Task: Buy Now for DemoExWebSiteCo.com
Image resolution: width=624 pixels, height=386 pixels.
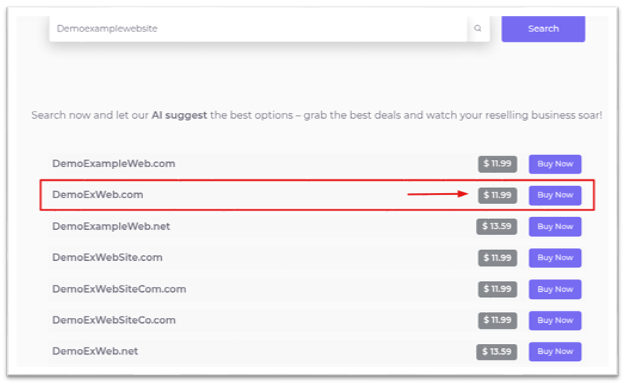Action: [555, 320]
